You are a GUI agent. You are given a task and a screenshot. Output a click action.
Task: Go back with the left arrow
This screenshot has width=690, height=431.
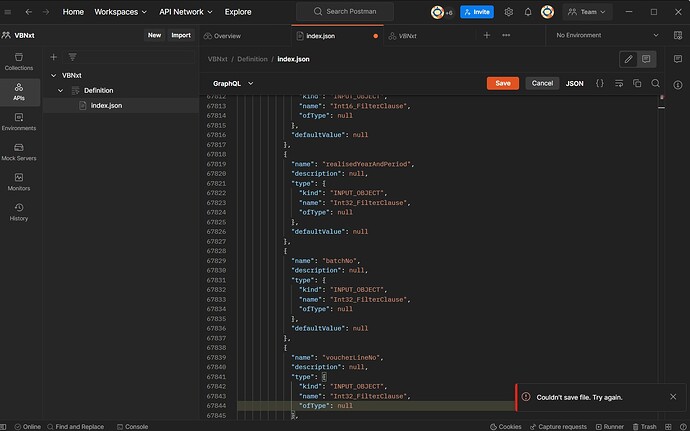pos(29,12)
